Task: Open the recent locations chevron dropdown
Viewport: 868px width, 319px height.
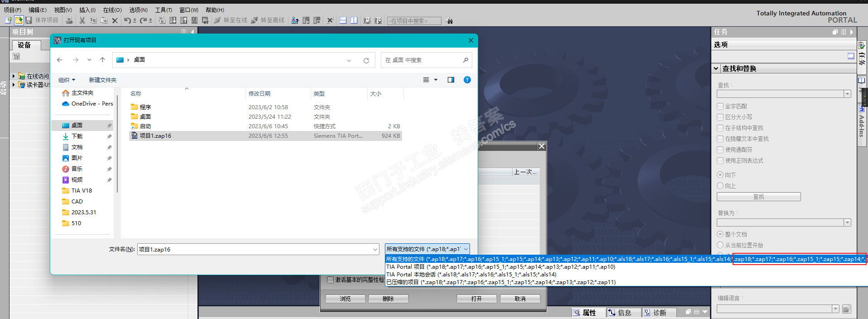Action: click(x=89, y=60)
